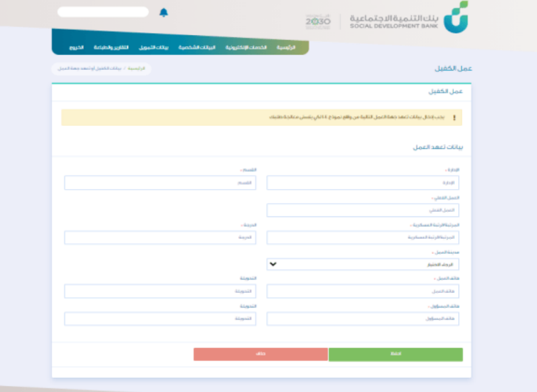The height and width of the screenshot is (392, 537).
Task: Click the عمل الكفيل page title
Action: [453, 69]
